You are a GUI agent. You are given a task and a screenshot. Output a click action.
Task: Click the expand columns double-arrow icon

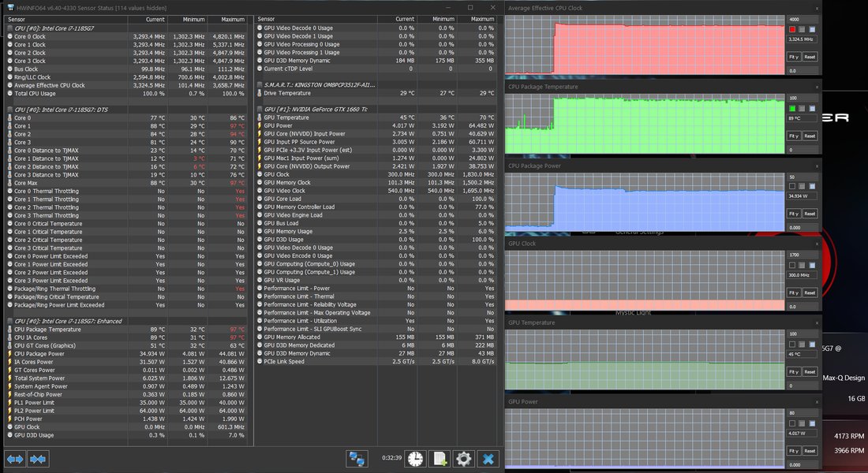pyautogui.click(x=15, y=459)
